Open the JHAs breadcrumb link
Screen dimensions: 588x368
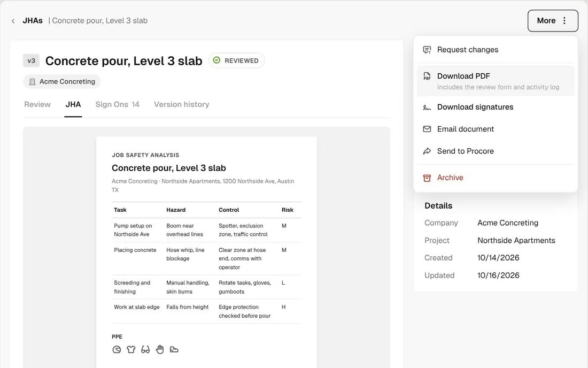(x=33, y=21)
